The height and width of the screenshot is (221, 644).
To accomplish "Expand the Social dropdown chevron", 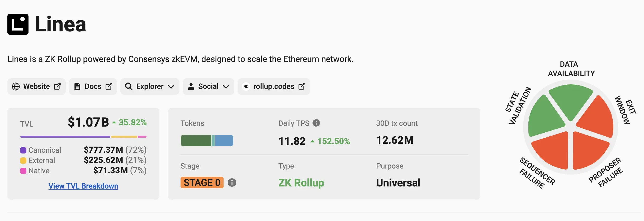I will tap(226, 87).
